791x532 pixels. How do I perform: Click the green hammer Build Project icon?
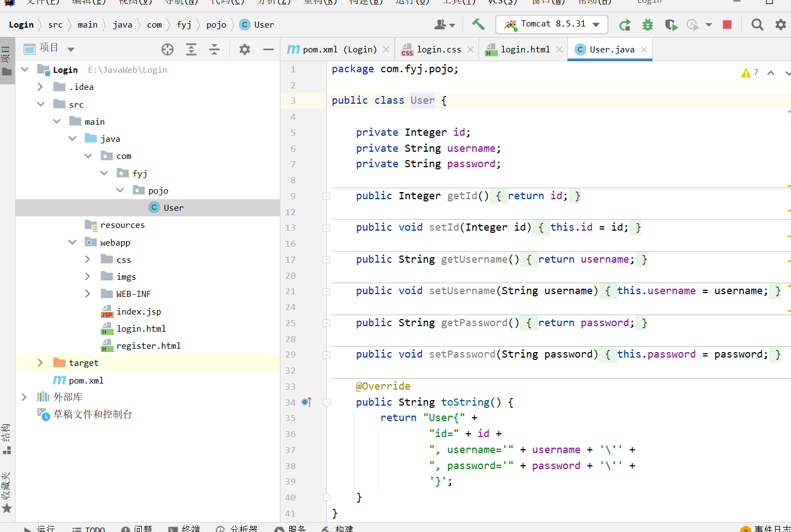pos(478,24)
